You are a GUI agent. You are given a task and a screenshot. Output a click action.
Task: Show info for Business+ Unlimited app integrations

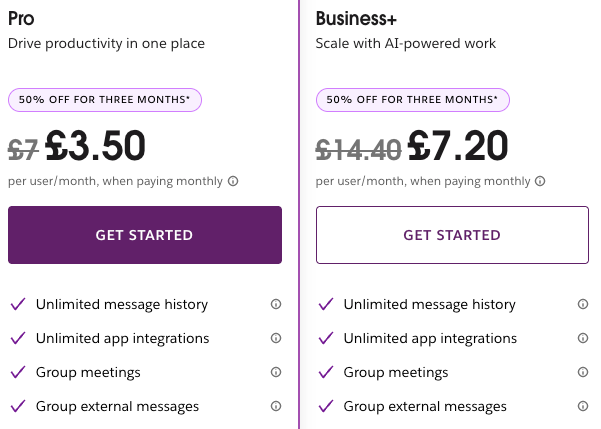point(583,338)
